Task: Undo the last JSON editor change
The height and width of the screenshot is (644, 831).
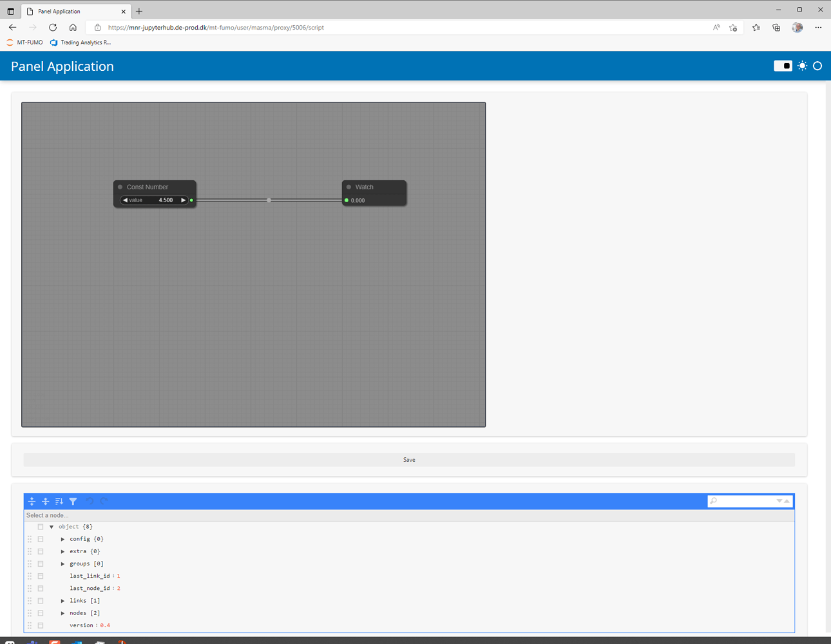Action: coord(88,501)
